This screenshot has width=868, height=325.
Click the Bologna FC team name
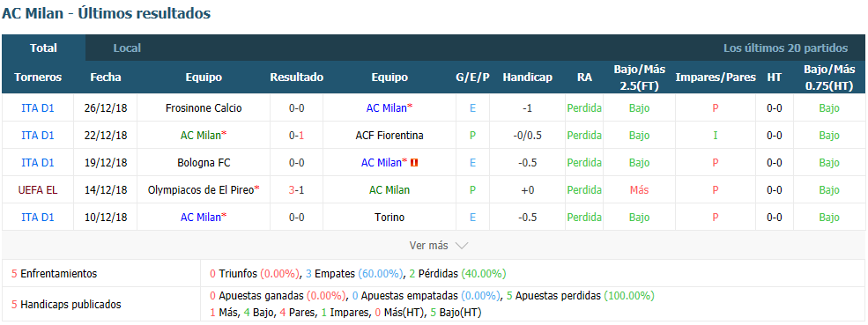click(x=204, y=163)
